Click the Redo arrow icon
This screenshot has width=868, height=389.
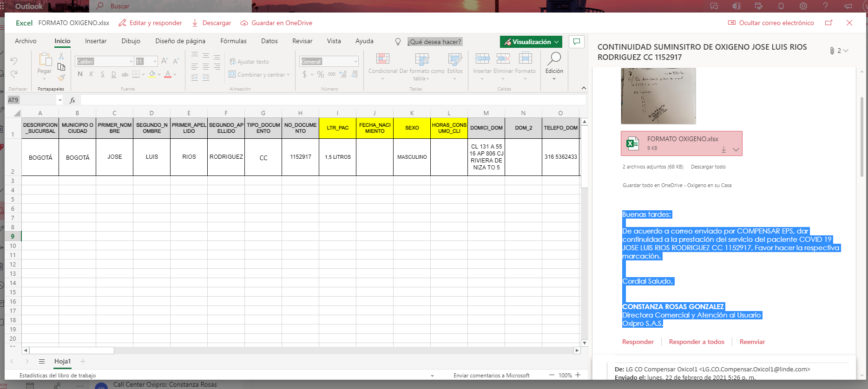click(x=14, y=74)
